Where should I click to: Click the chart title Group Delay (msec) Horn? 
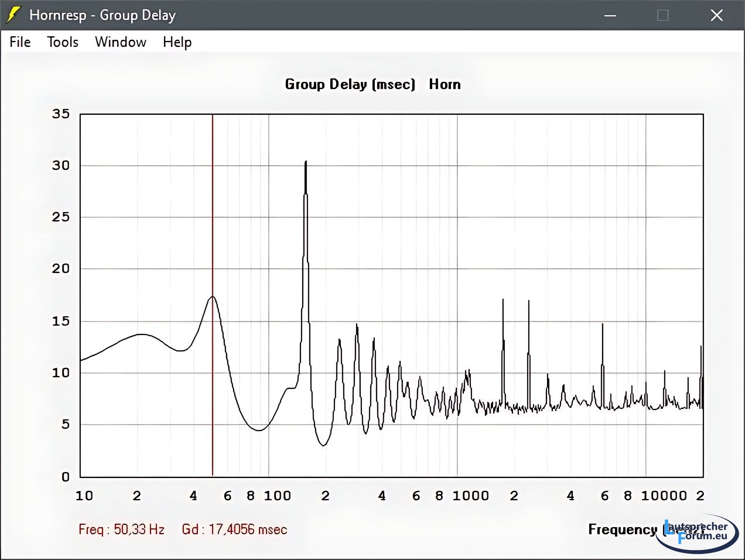tap(372, 84)
